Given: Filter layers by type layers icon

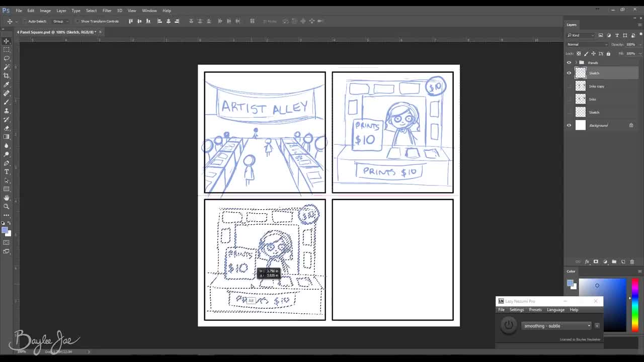Looking at the screenshot, I should pyautogui.click(x=617, y=35).
